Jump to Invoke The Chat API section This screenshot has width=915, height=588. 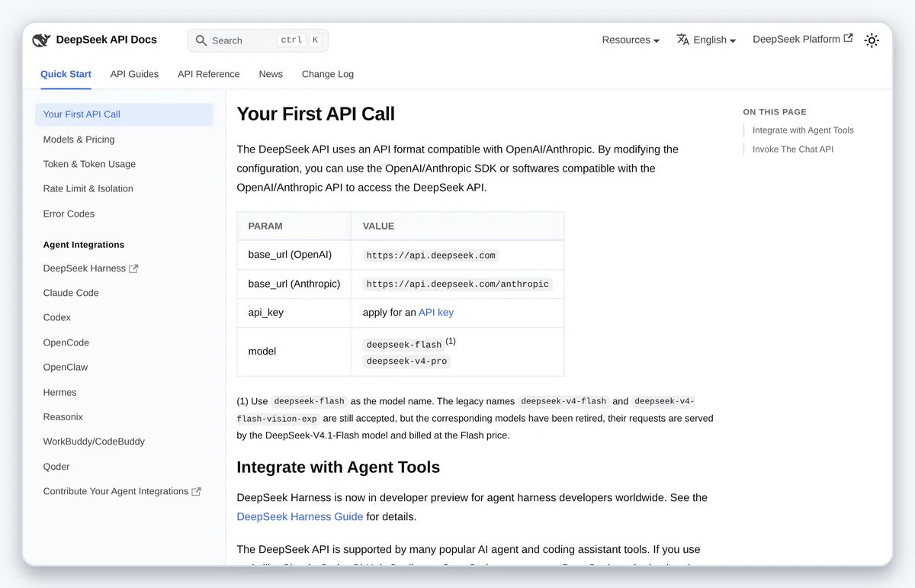pos(793,149)
